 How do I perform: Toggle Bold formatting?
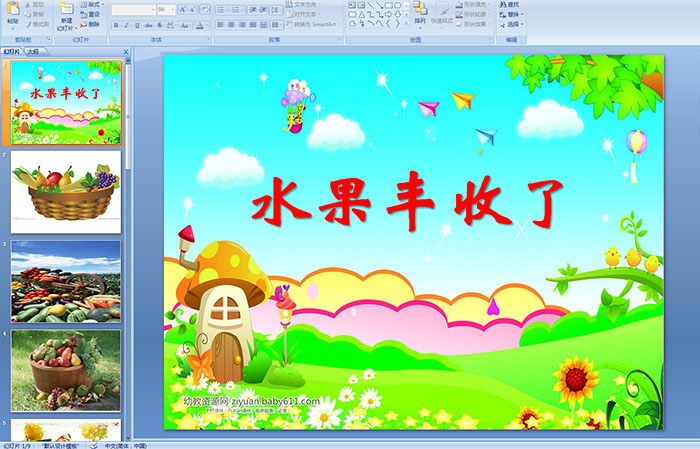pos(116,25)
